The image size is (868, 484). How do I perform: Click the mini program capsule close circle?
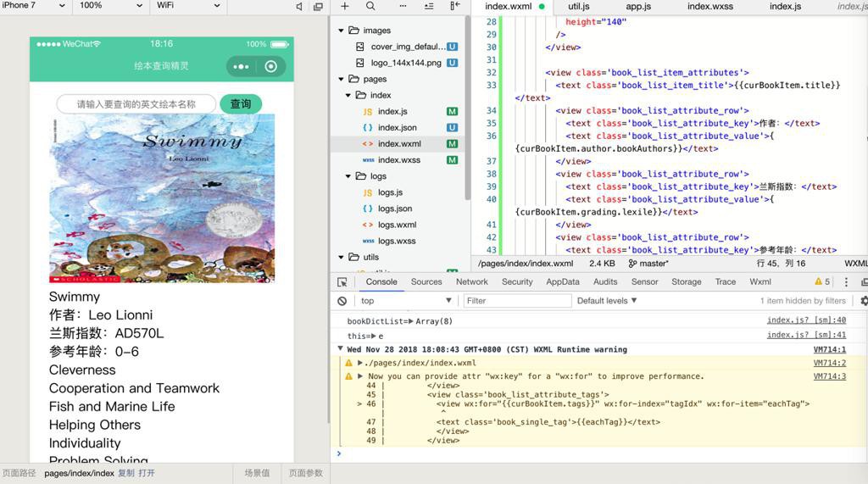click(271, 66)
